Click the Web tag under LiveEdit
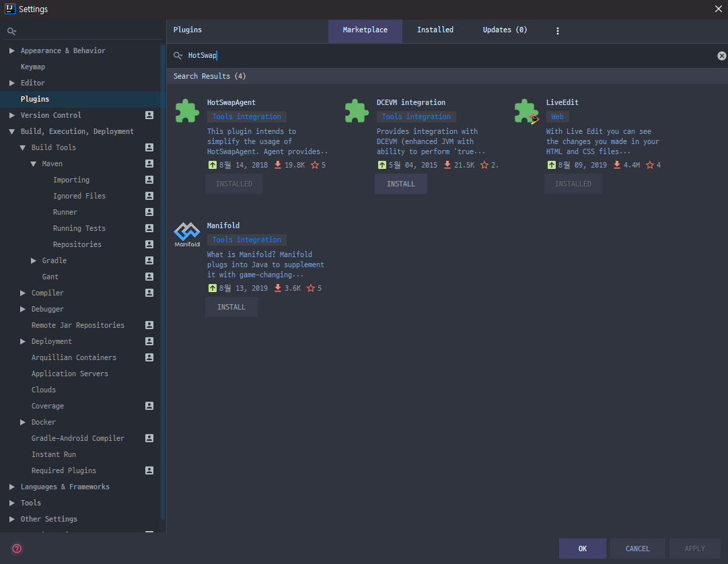 (557, 116)
